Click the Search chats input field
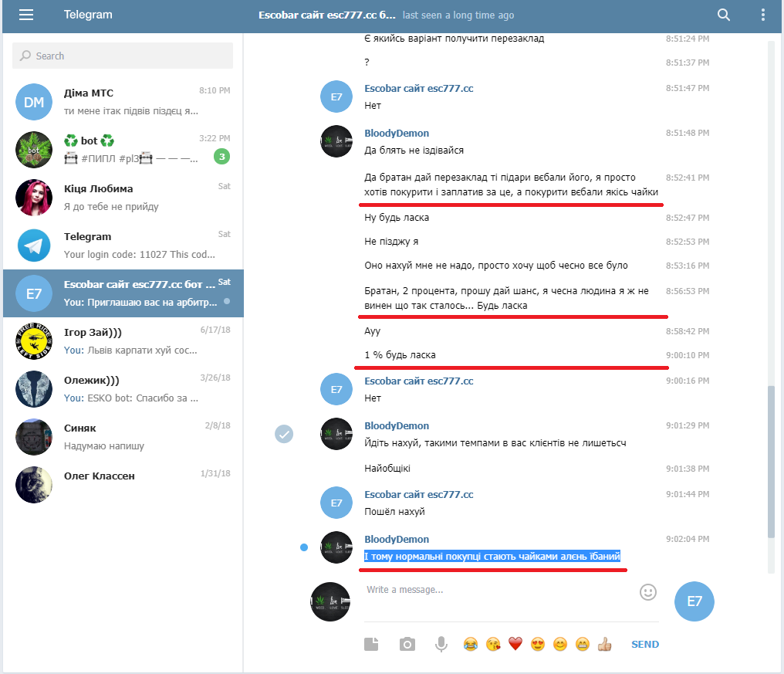Image resolution: width=784 pixels, height=674 pixels. tap(123, 56)
